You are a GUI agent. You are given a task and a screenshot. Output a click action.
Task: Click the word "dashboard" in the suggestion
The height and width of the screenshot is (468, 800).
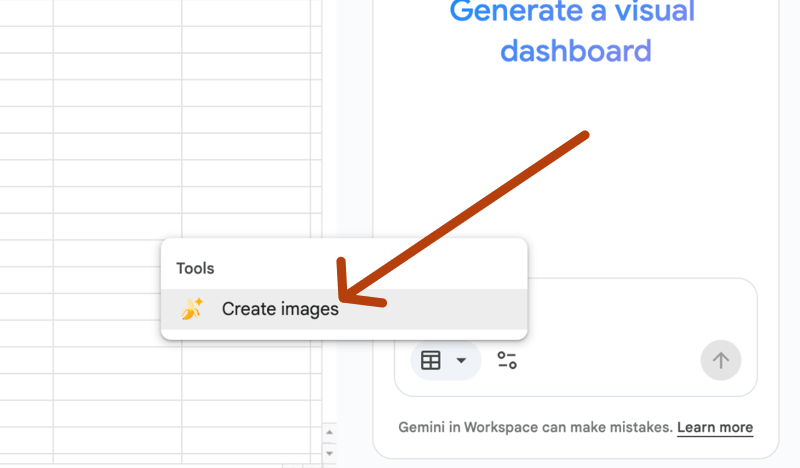coord(575,50)
